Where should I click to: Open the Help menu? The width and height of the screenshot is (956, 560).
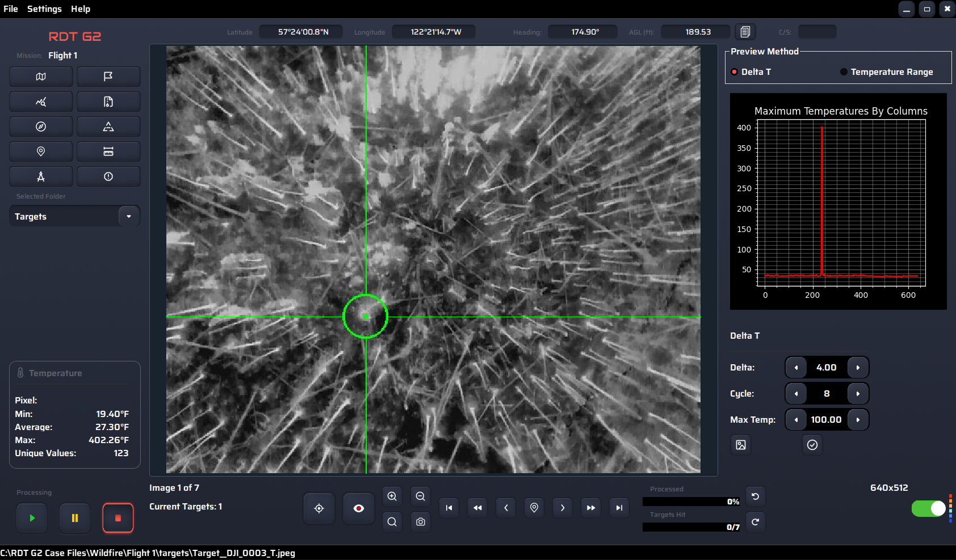[81, 9]
